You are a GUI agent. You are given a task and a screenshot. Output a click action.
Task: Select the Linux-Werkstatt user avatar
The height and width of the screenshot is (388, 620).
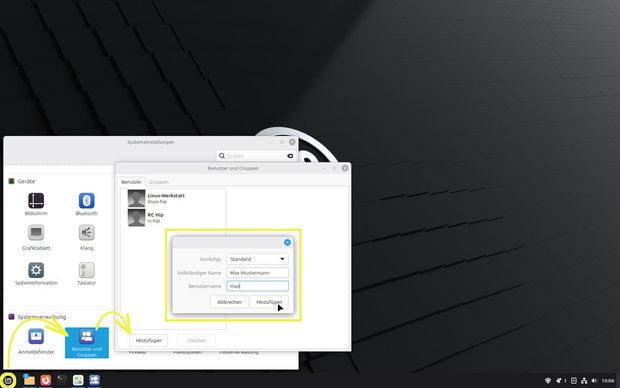(136, 198)
